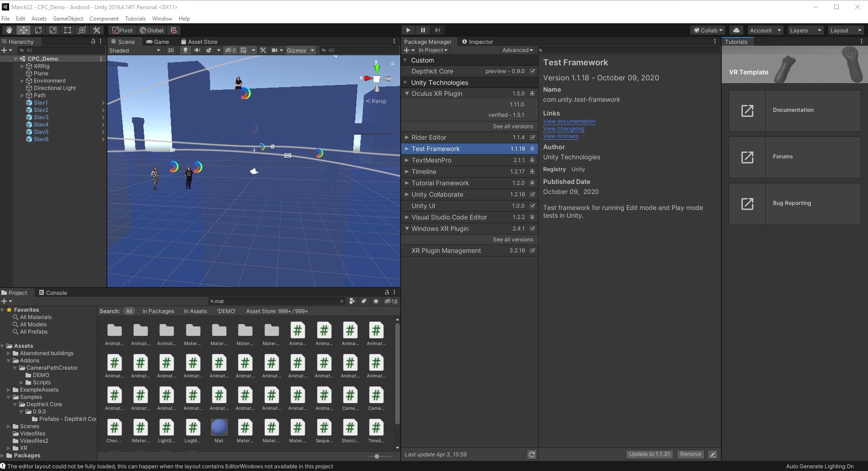Open the In Project filter dropdown
This screenshot has width=868, height=471.
coord(433,50)
